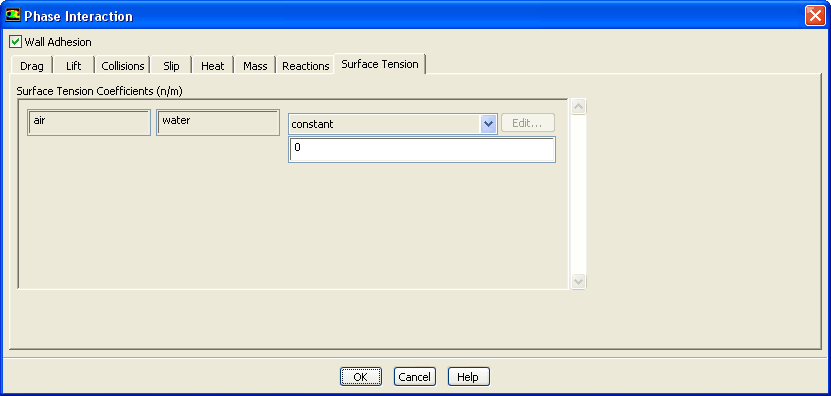Click the water phase field
This screenshot has height=396, width=831.
tap(218, 122)
